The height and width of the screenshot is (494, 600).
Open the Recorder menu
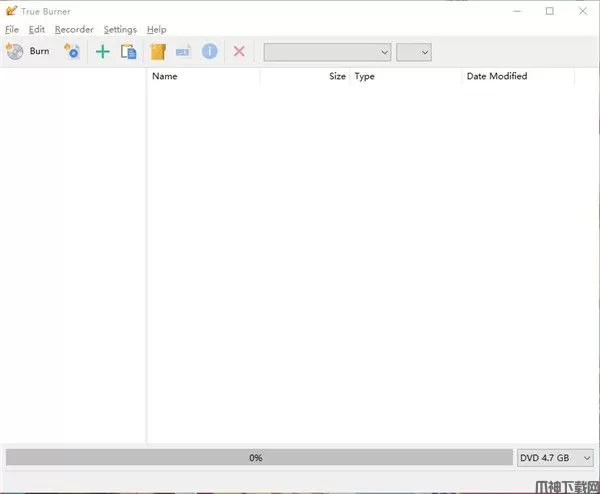pyautogui.click(x=74, y=30)
